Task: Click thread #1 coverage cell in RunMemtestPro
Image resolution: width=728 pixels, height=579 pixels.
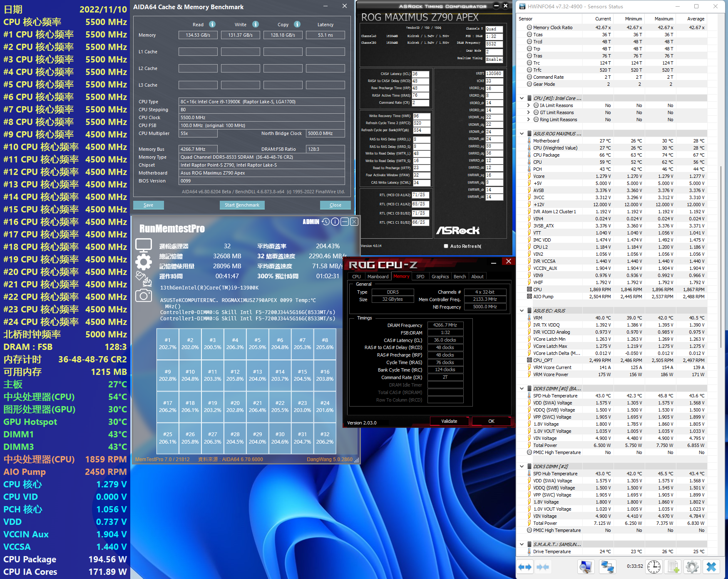Action: (x=167, y=344)
